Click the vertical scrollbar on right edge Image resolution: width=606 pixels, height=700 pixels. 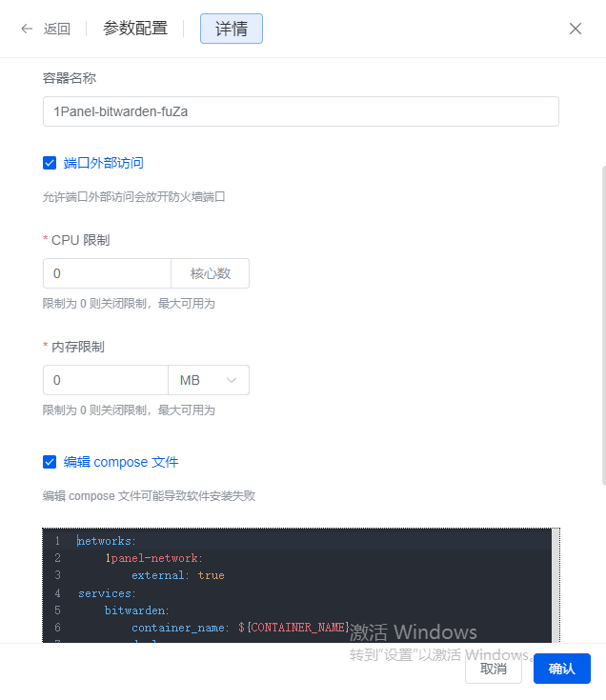(602, 324)
